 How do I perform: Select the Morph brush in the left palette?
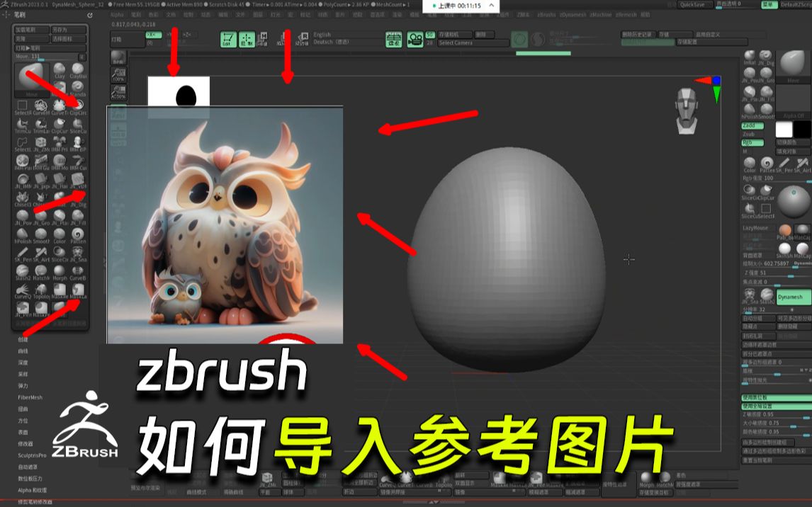tap(60, 272)
